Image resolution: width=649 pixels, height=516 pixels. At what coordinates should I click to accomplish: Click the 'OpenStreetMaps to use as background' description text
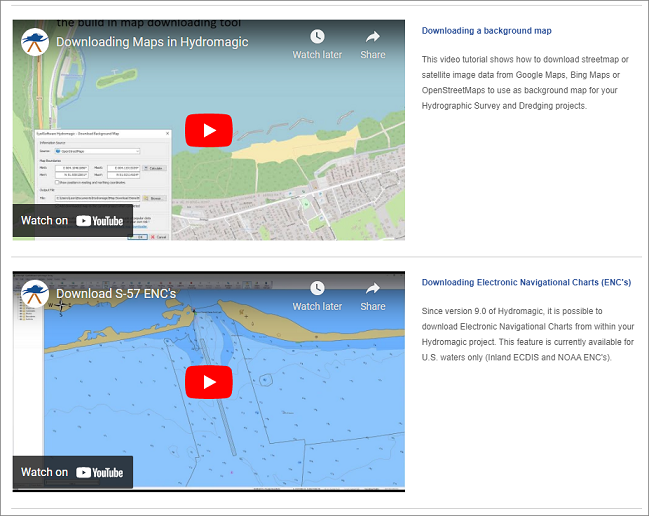pos(497,90)
